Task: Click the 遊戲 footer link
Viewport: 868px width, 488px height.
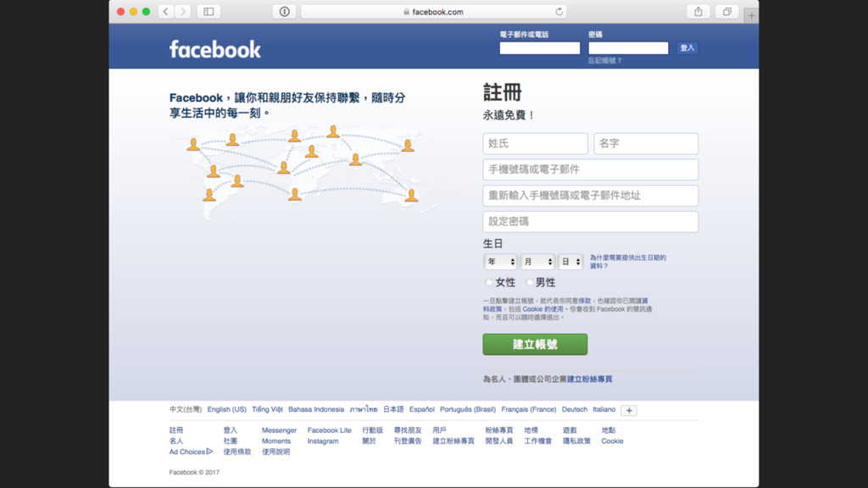Action: click(570, 430)
